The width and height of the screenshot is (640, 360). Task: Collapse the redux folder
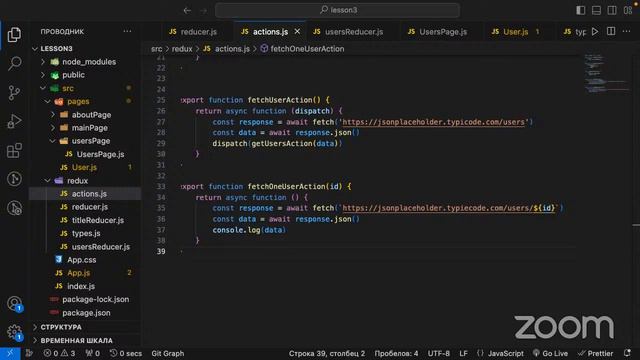pos(48,180)
